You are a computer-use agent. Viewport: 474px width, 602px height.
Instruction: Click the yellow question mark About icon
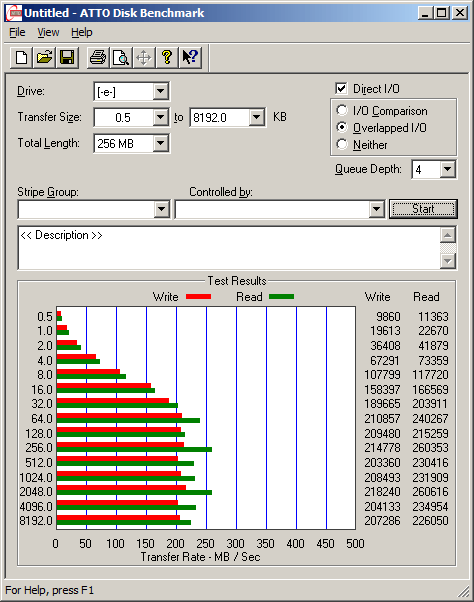pyautogui.click(x=167, y=58)
